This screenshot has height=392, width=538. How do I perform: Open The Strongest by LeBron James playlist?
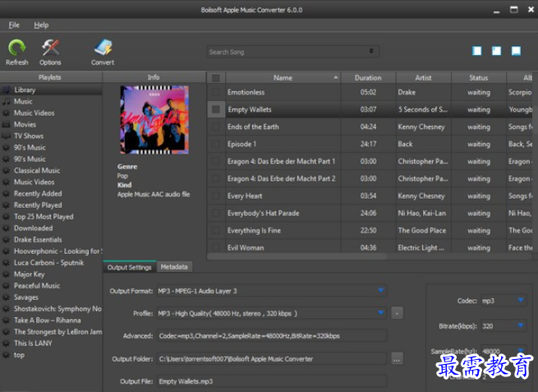[51, 332]
